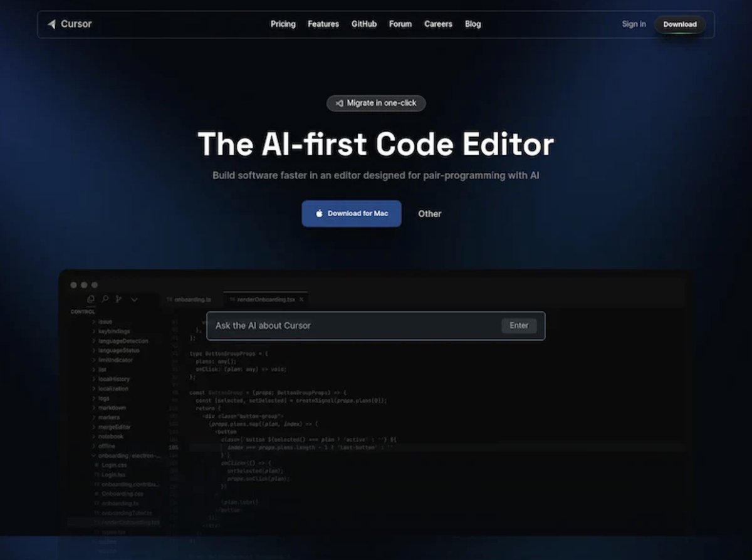Click Sign in link
This screenshot has width=752, height=560.
(634, 24)
